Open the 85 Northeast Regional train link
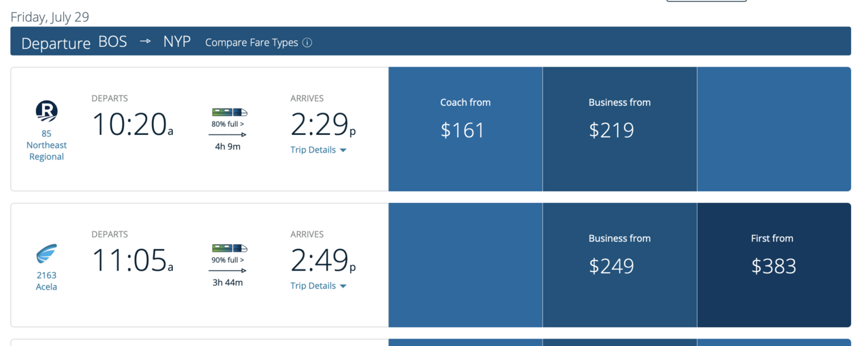 click(x=47, y=145)
